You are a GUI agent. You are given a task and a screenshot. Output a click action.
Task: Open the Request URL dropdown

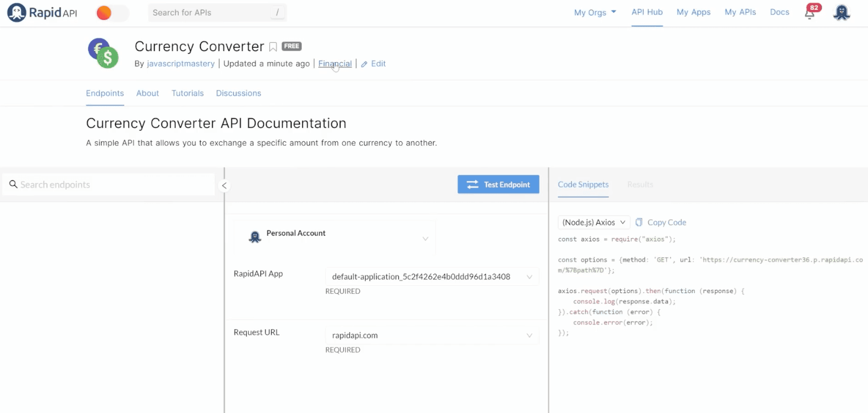(x=432, y=335)
